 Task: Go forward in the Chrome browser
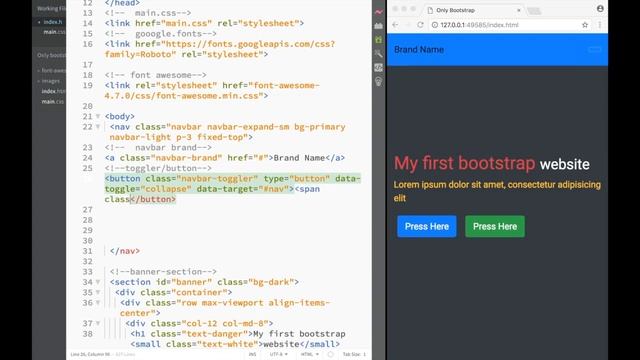coord(407,25)
